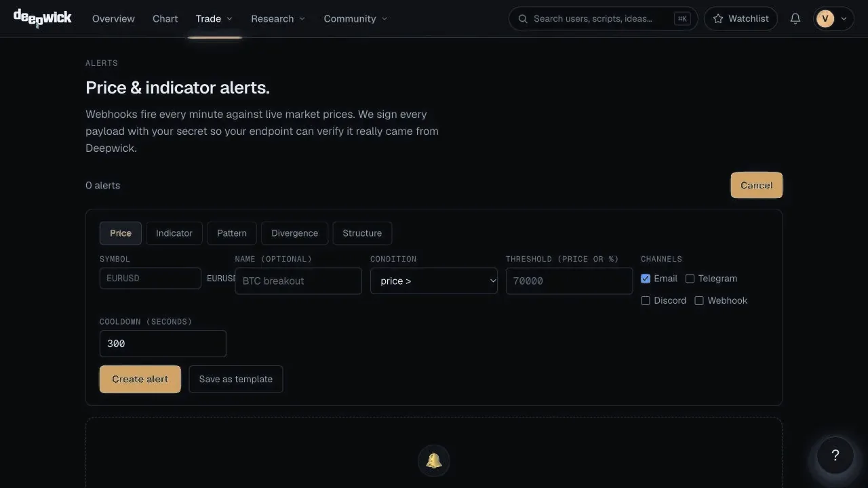Screen dimensions: 868x488
Task: Tick the Telegram channel checkbox
Action: point(690,279)
